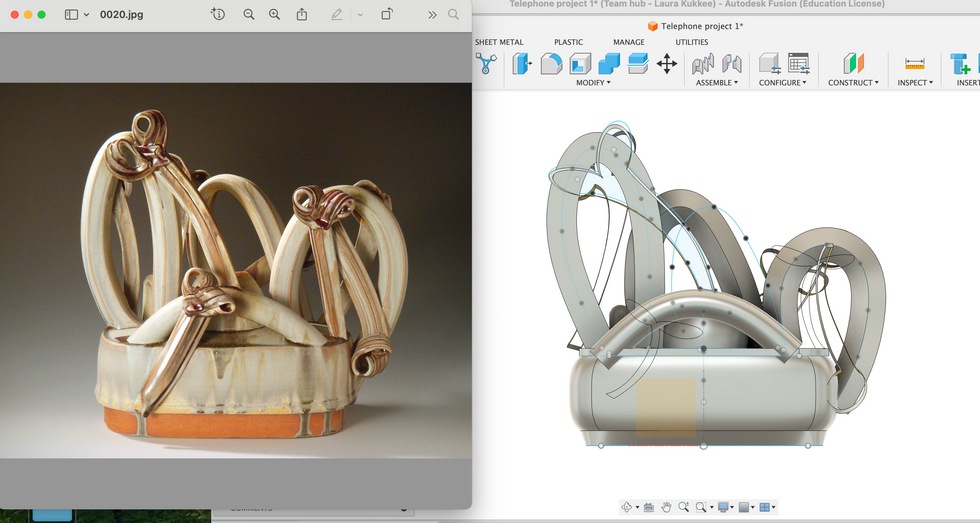
Task: Click the Display Settings monitor icon
Action: [x=723, y=507]
